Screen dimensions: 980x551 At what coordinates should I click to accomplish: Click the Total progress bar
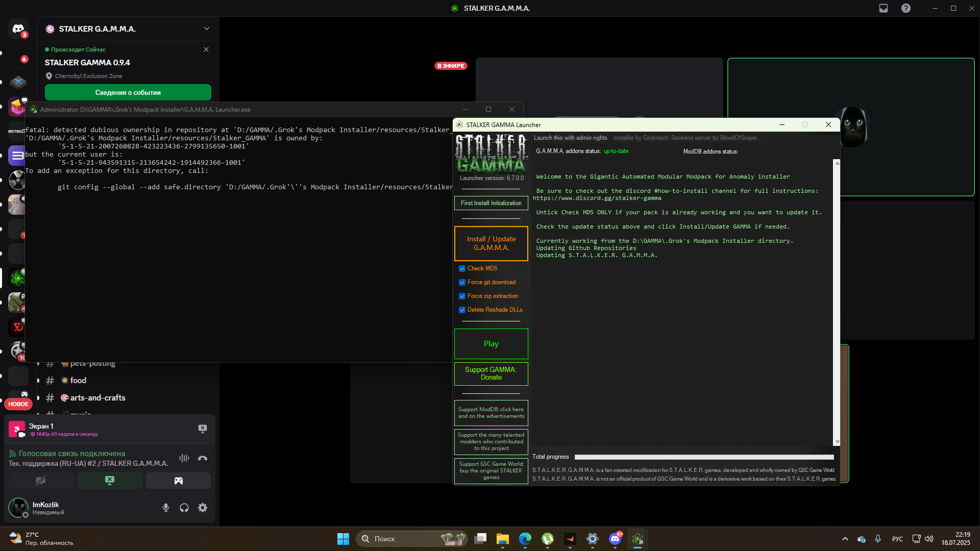click(704, 457)
